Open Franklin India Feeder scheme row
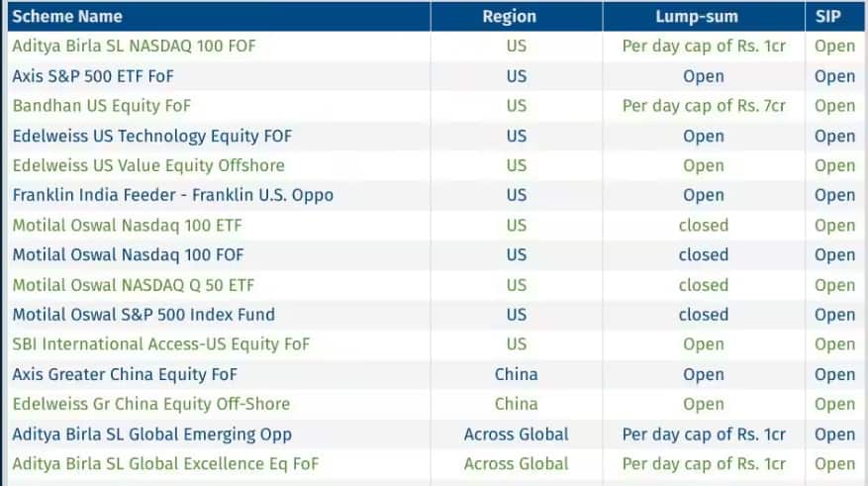The image size is (868, 486). click(x=173, y=195)
